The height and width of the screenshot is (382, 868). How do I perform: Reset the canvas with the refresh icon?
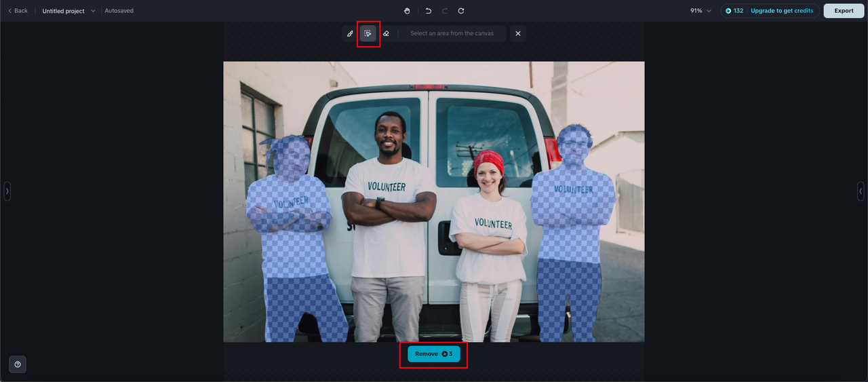[x=461, y=11]
